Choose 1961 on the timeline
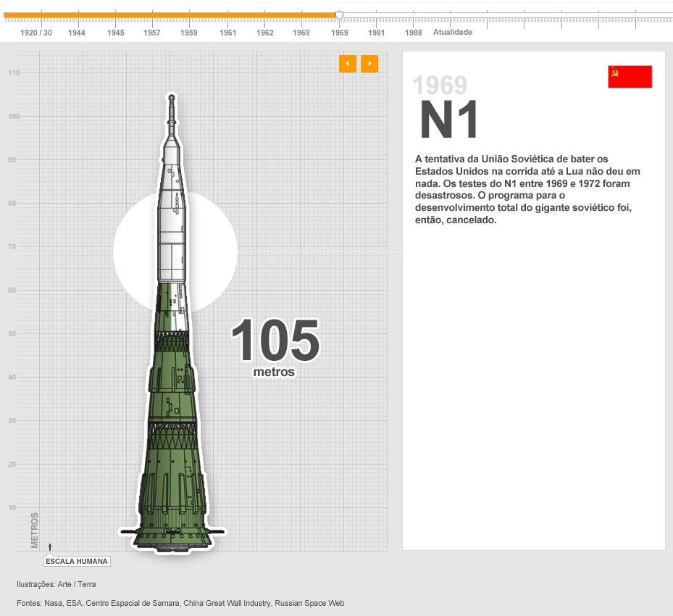Screen dimensions: 673x616 click(x=228, y=33)
